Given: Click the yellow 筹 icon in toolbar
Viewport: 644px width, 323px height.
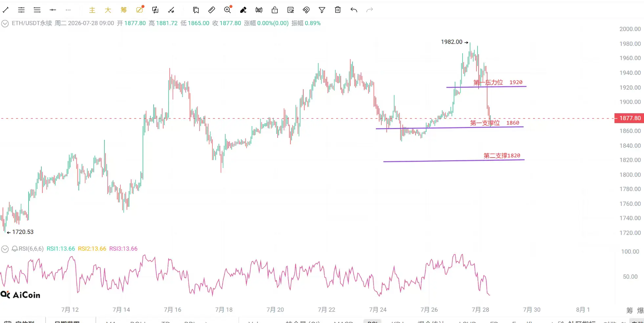Looking at the screenshot, I should 124,10.
